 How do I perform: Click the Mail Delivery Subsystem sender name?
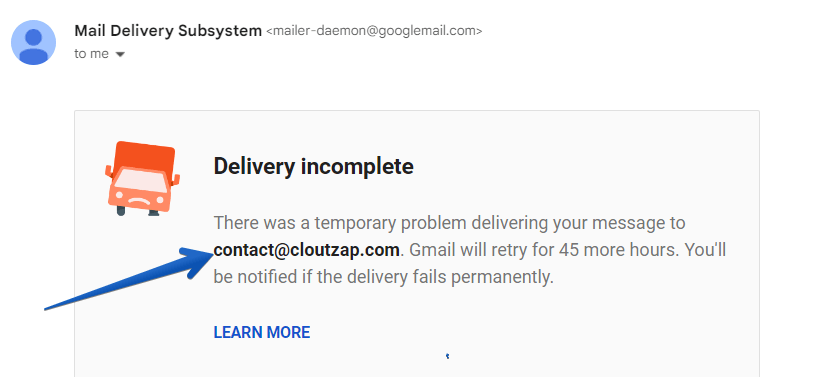[x=168, y=31]
